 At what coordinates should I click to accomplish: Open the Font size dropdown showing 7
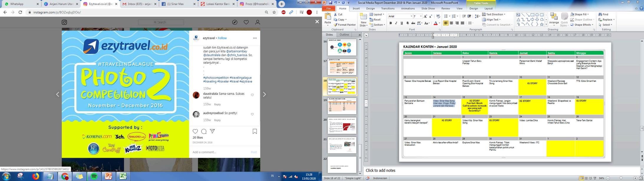click(421, 16)
